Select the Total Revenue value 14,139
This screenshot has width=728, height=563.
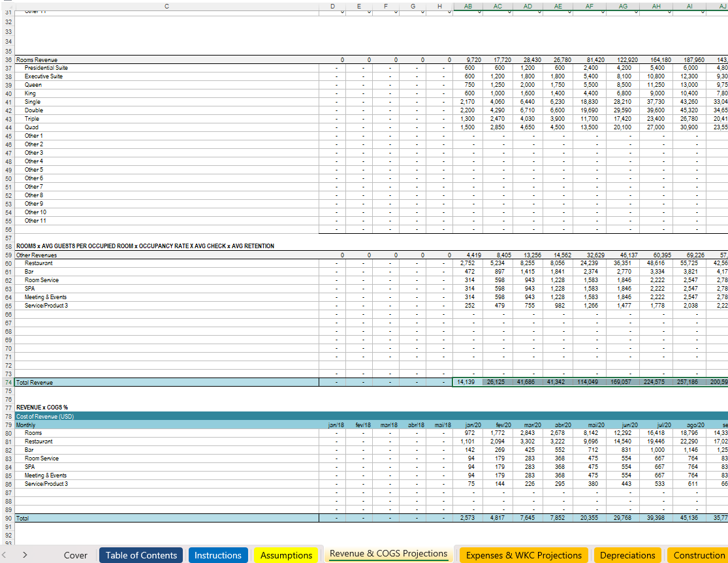click(468, 382)
